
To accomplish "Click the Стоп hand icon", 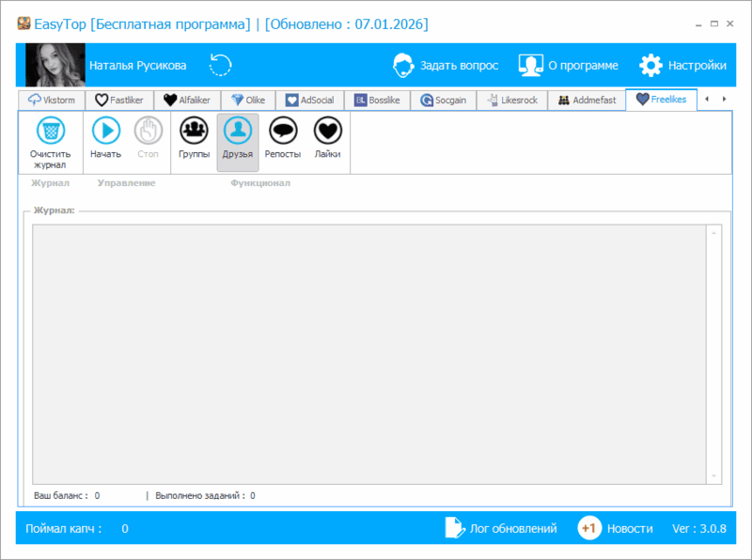I will [x=149, y=131].
